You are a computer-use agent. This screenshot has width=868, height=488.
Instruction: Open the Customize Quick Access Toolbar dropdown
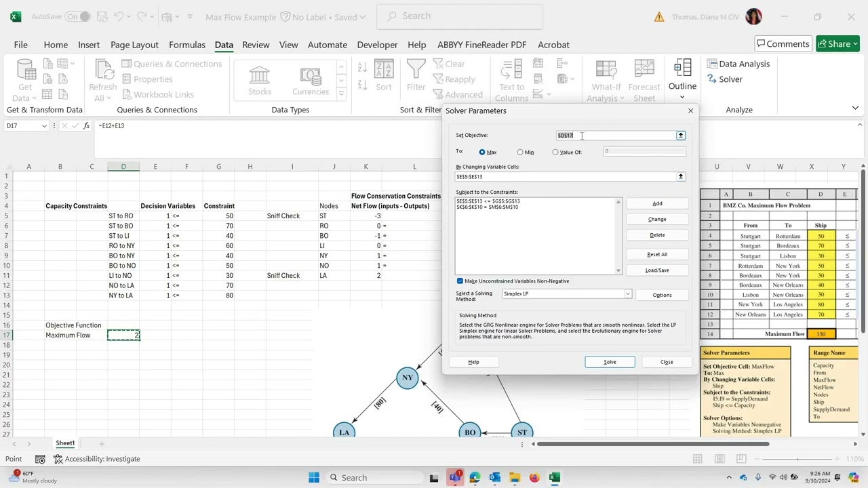click(x=189, y=17)
